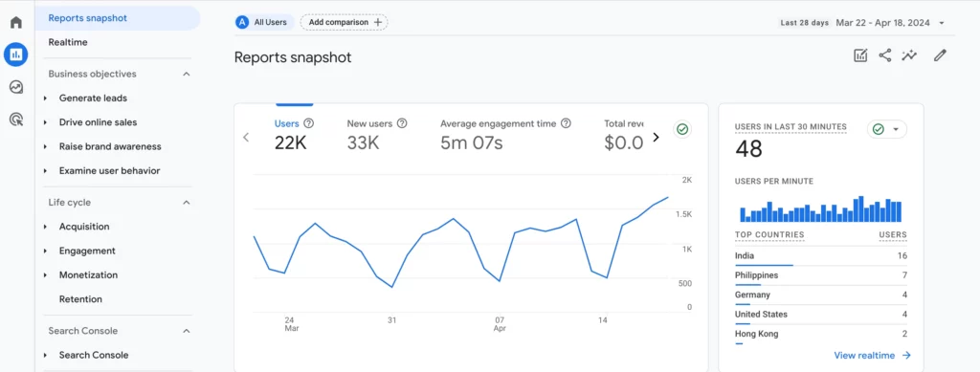
Task: Open the Realtime report in sidebar
Action: click(68, 42)
